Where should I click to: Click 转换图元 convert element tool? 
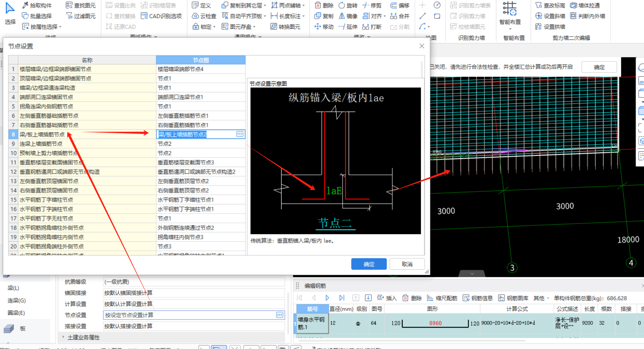tap(285, 27)
